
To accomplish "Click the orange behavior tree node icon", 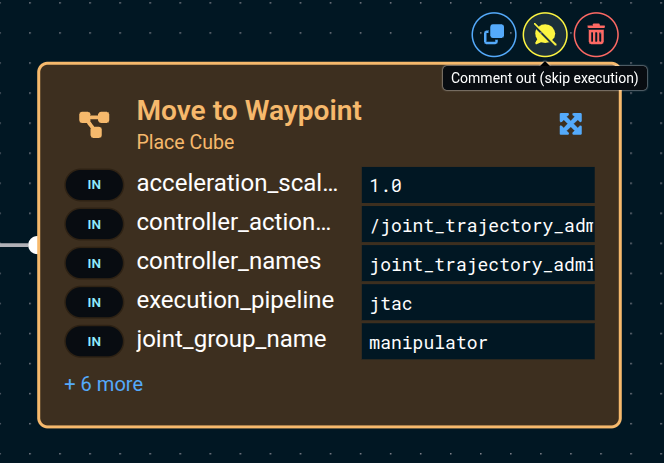I will tap(94, 124).
